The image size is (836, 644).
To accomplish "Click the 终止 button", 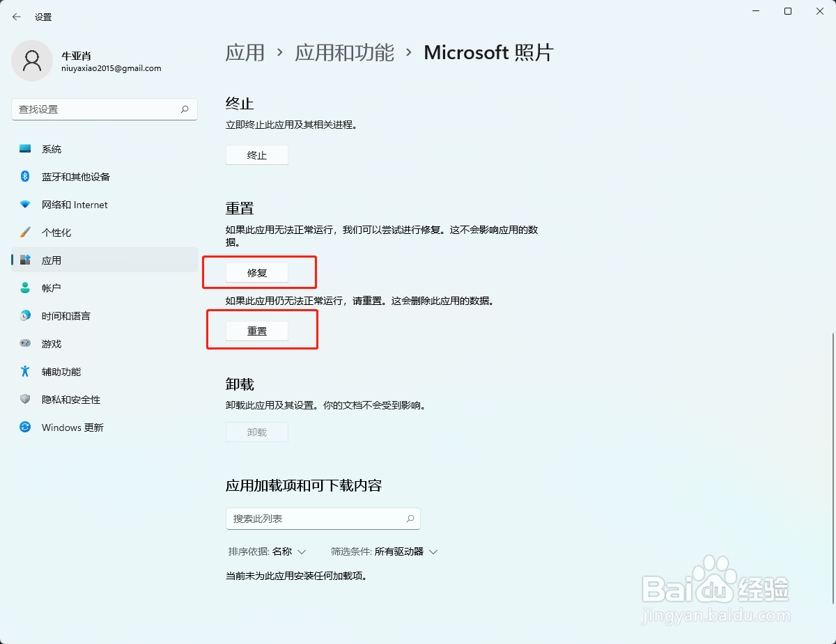I will tap(257, 155).
